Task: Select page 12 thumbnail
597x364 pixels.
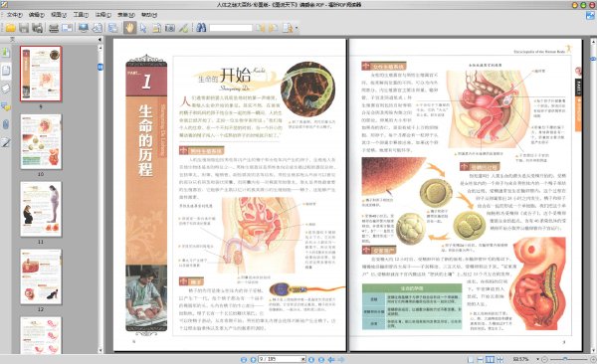Action: pyautogui.click(x=41, y=276)
